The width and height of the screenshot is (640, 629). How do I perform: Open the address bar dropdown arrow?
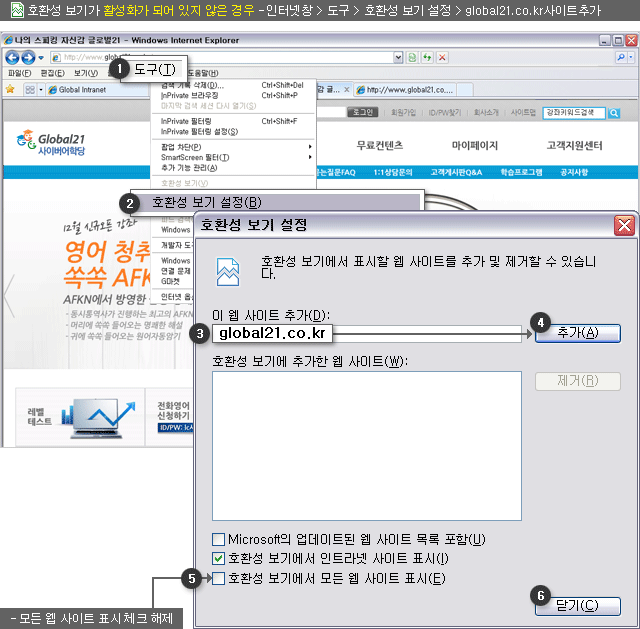tap(398, 58)
